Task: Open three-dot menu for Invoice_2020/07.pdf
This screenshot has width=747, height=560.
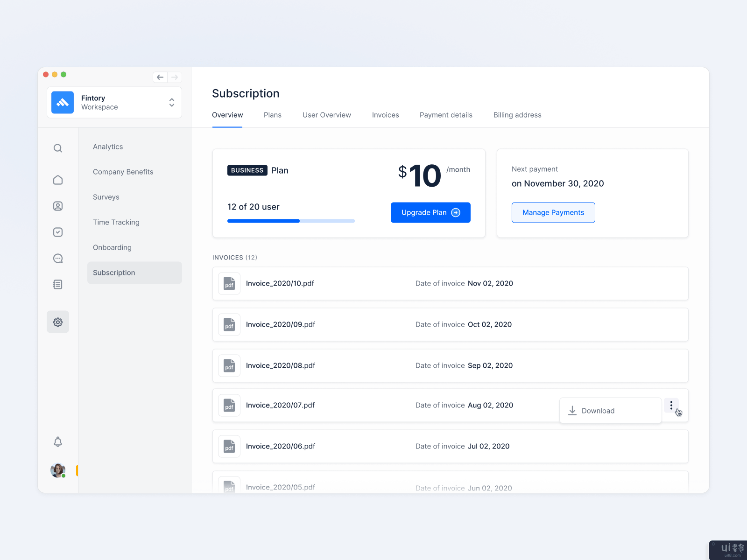Action: tap(671, 406)
